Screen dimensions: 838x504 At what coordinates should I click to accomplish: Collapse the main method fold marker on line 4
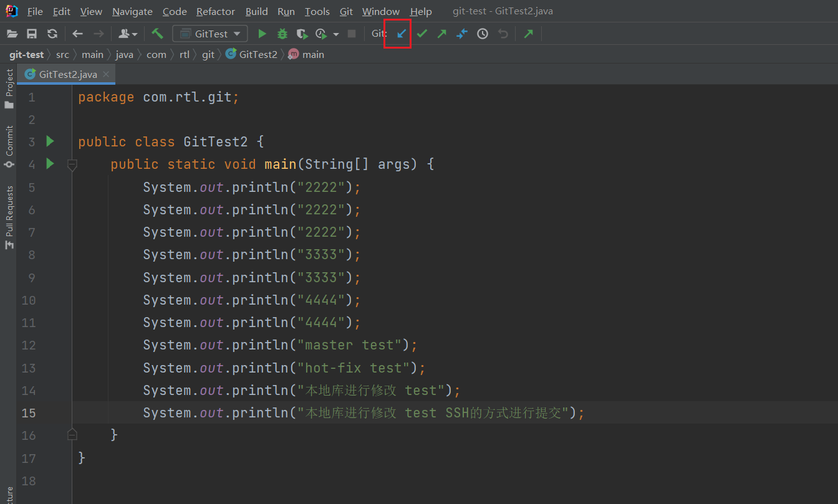72,165
